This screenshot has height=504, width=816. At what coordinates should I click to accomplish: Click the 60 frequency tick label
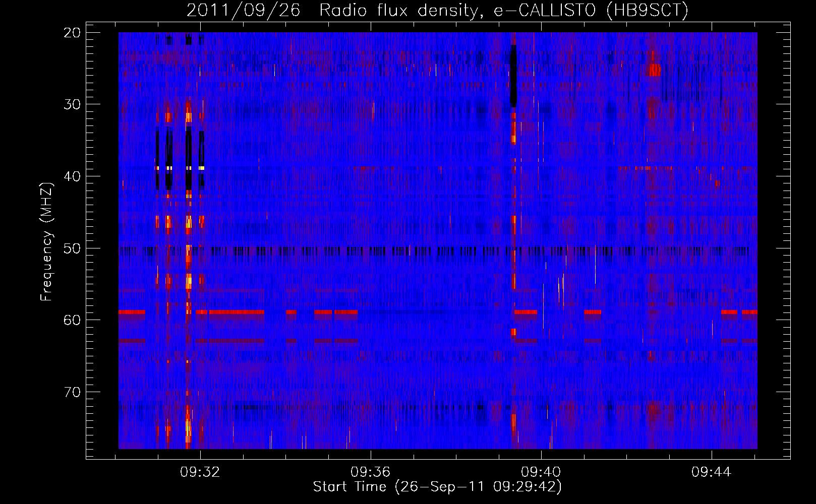coord(73,321)
